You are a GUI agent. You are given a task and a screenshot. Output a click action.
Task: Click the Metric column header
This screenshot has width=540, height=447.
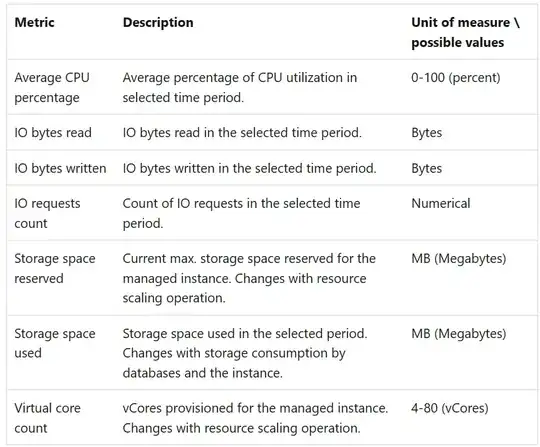click(34, 22)
